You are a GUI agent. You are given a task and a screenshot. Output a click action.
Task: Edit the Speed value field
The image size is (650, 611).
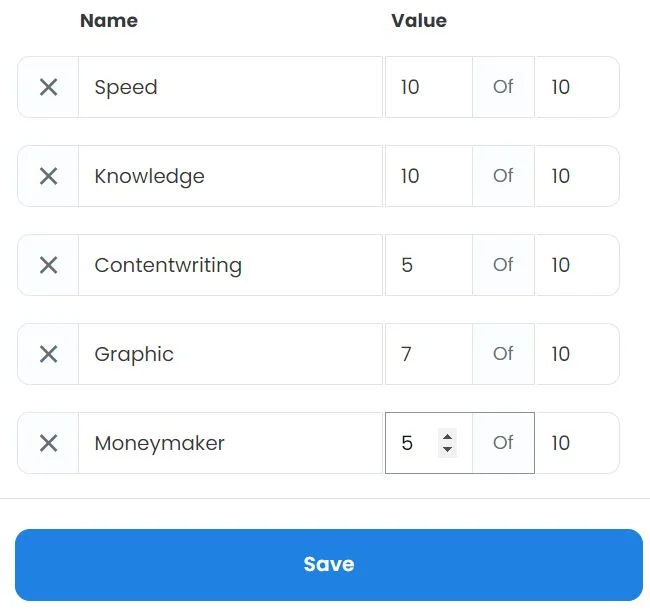(x=428, y=87)
